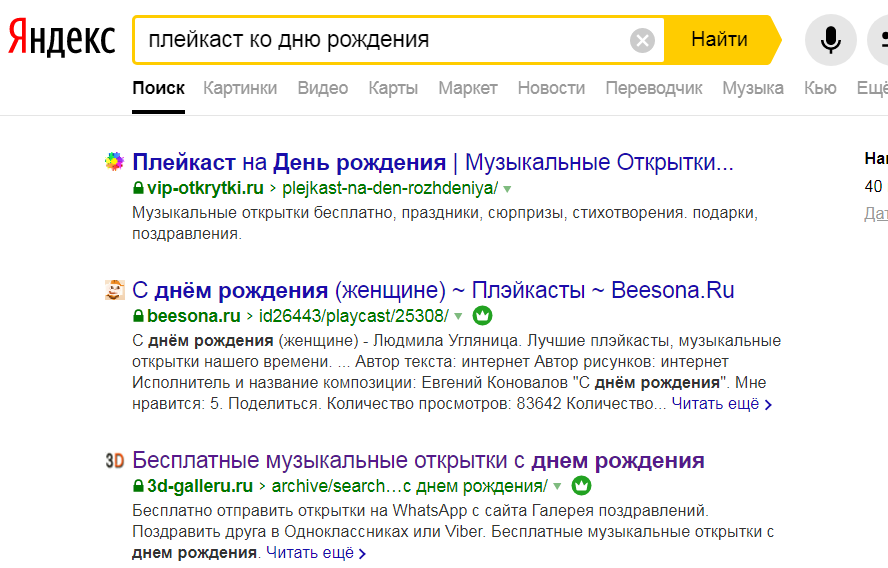
Task: Start voice search with microphone icon
Action: pyautogui.click(x=830, y=40)
